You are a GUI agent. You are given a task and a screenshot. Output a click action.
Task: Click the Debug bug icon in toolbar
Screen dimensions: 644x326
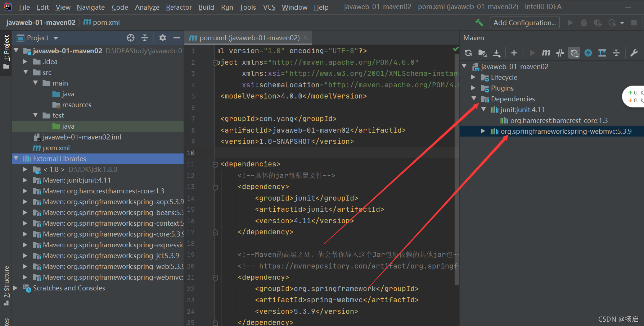[584, 23]
